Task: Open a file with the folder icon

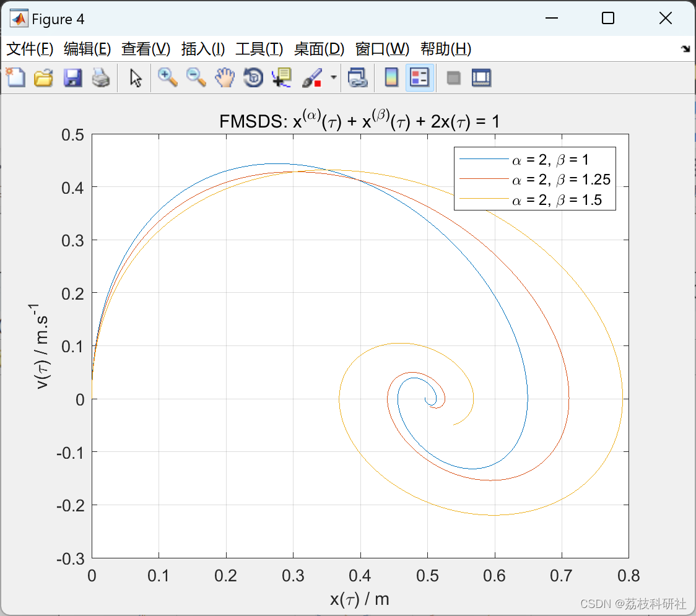Action: pyautogui.click(x=43, y=77)
